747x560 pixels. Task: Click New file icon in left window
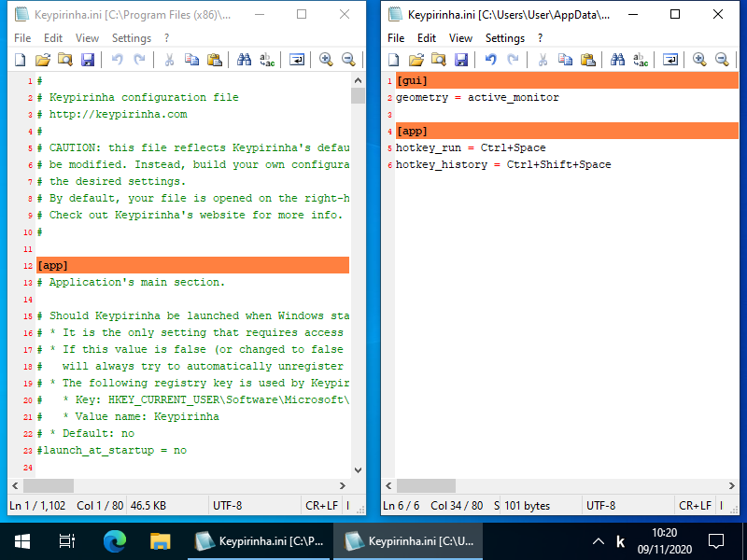[x=21, y=60]
